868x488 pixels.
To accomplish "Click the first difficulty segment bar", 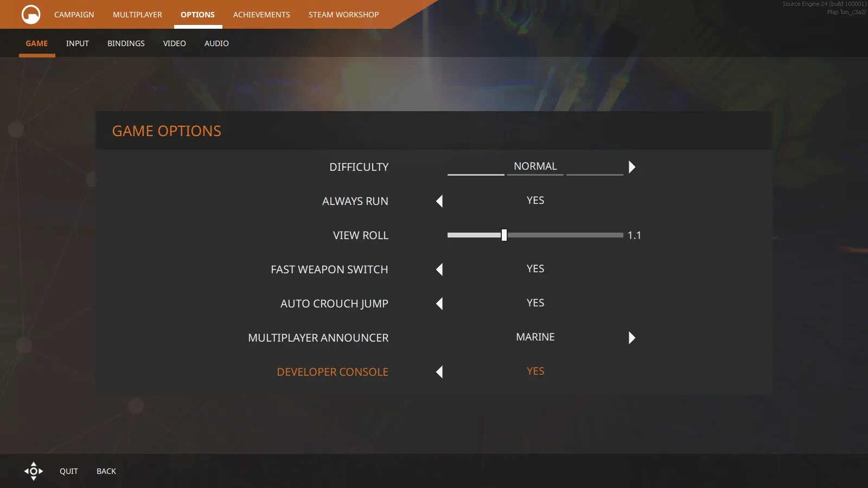I will click(x=476, y=175).
